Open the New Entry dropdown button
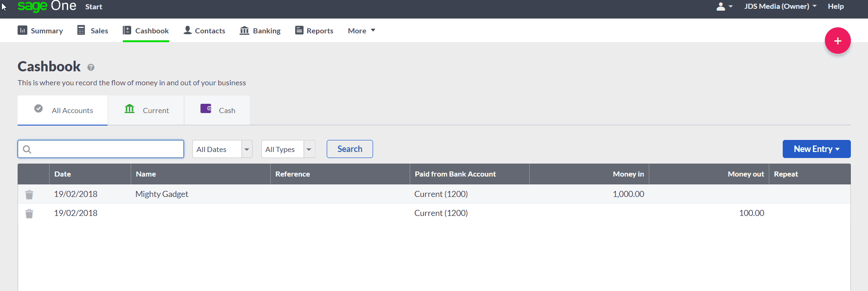Screen dimensions: 868x291 tap(816, 149)
